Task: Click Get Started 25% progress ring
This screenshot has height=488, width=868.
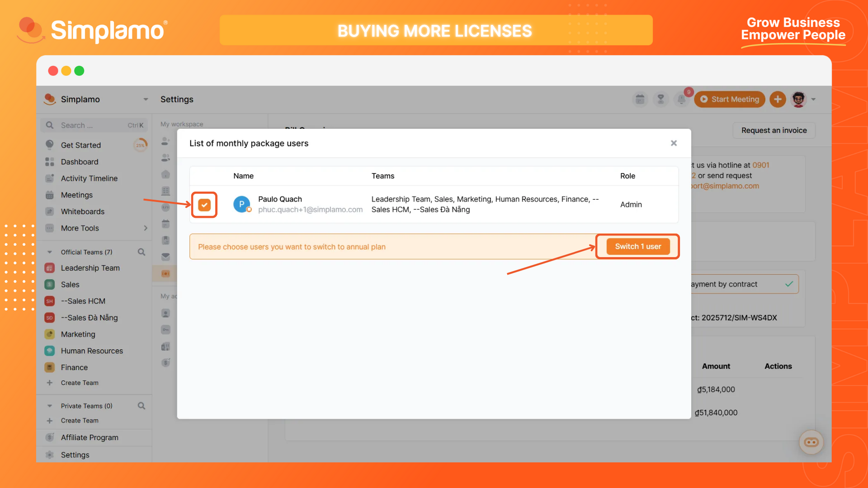Action: pyautogui.click(x=141, y=145)
